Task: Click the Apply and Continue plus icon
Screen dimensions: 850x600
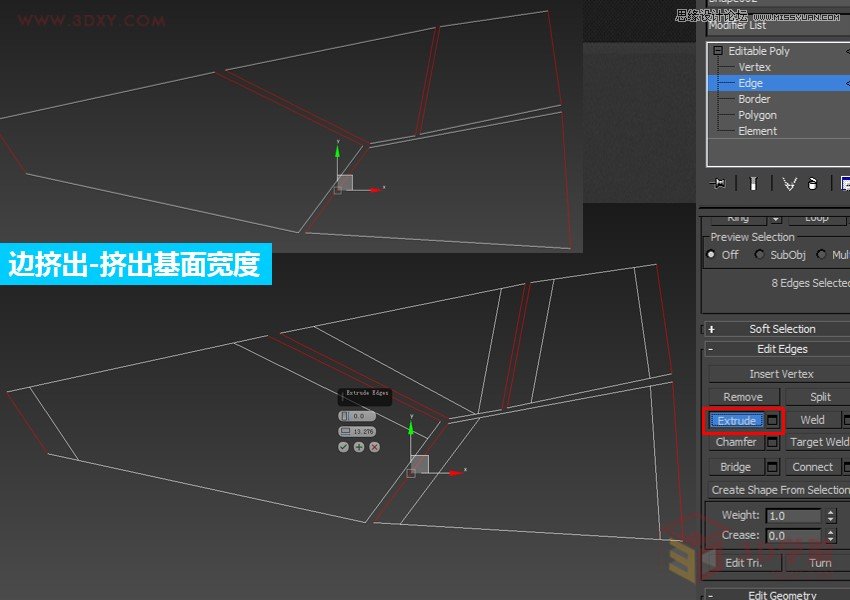Action: point(358,447)
